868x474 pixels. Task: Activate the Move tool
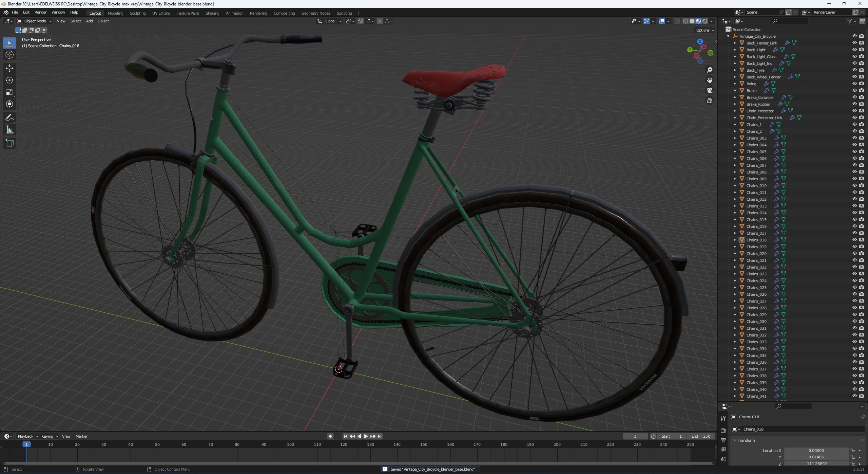coord(9,68)
